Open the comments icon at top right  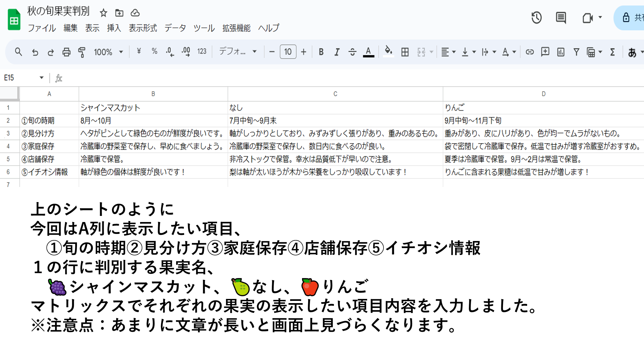point(561,18)
